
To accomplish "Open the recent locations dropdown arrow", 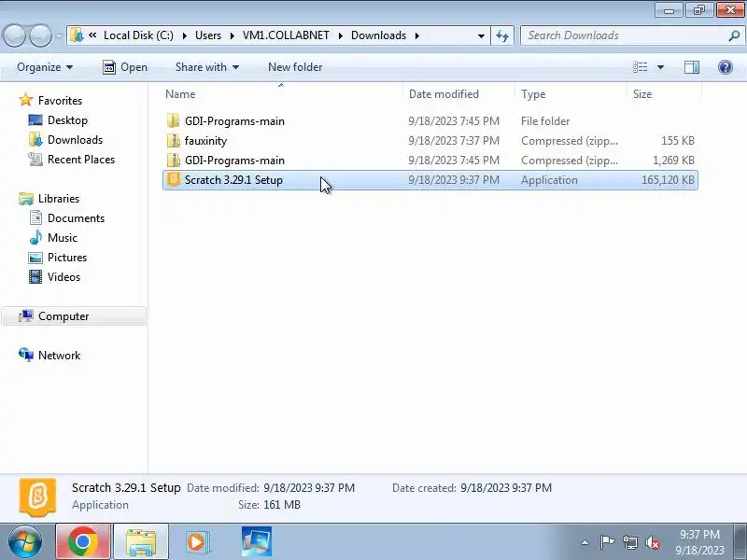I will (59, 35).
